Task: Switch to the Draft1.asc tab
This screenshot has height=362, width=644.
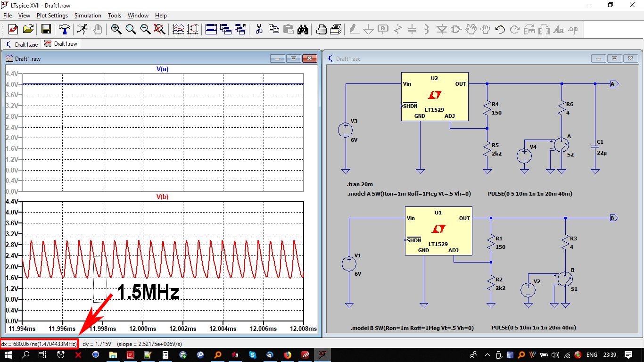Action: click(x=22, y=44)
